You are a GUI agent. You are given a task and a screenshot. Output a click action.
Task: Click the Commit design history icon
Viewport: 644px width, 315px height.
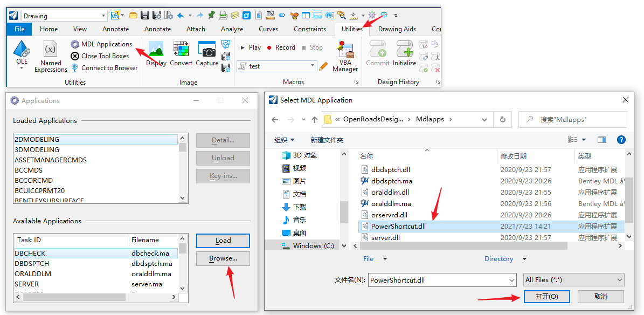[x=377, y=53]
